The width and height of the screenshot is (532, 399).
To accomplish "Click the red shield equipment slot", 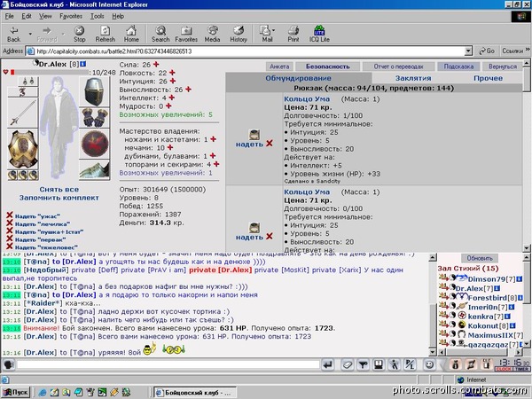I will click(95, 144).
